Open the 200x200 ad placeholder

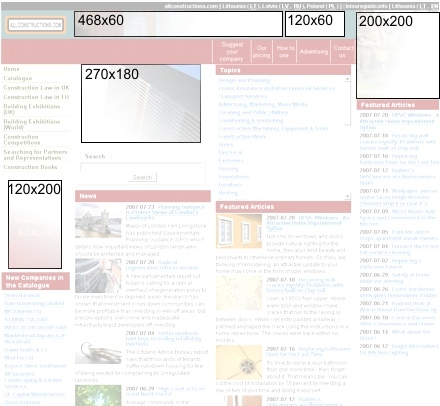coord(398,55)
